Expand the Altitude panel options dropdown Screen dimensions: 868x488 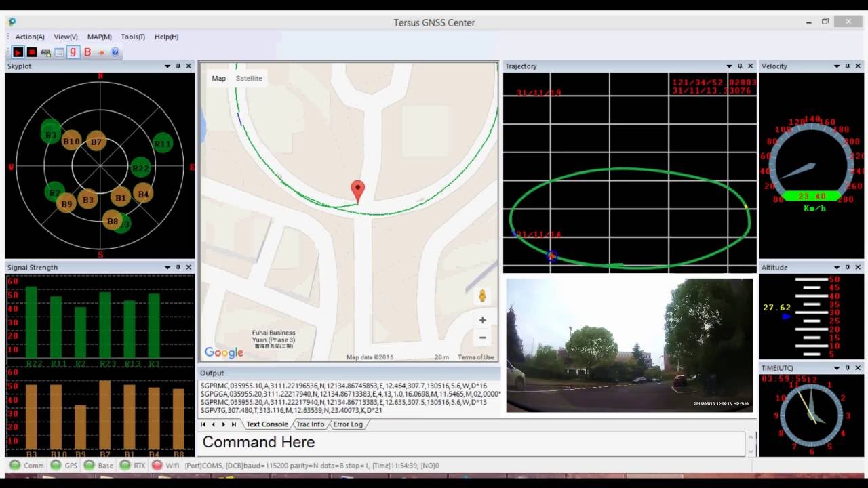point(837,268)
